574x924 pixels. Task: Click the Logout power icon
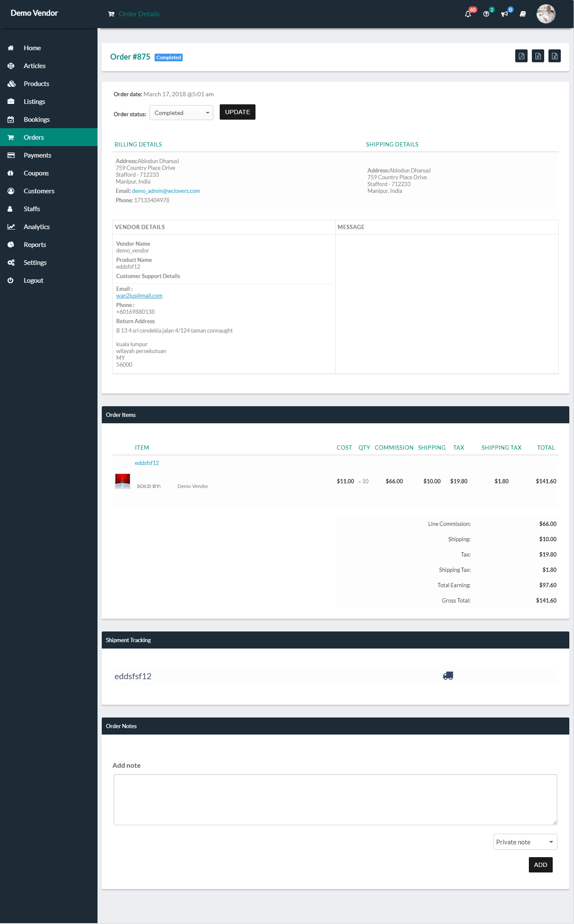point(10,281)
